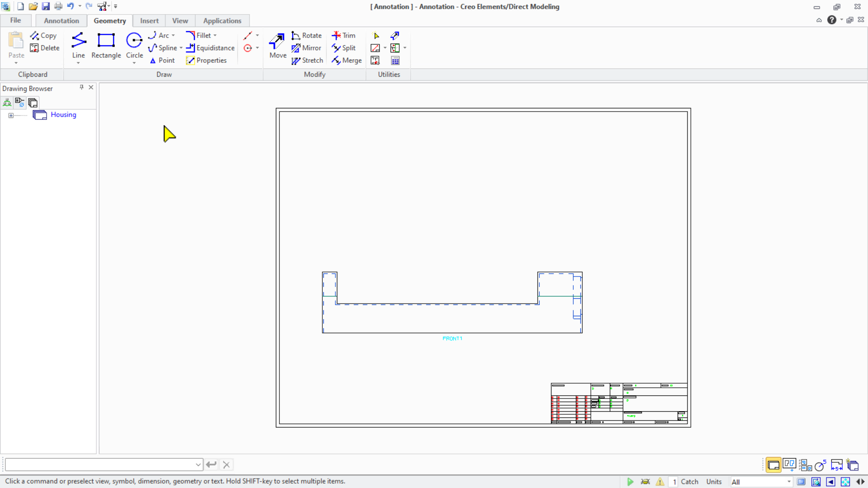Click the fit-all view icon in status bar
Viewport: 868px width, 488px height.
(x=845, y=482)
